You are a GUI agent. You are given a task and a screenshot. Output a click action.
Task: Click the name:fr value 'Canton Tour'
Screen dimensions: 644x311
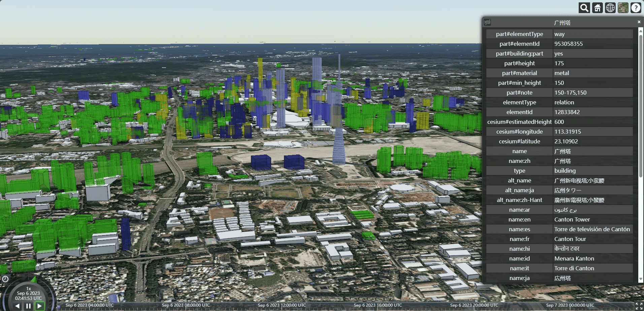coord(570,239)
